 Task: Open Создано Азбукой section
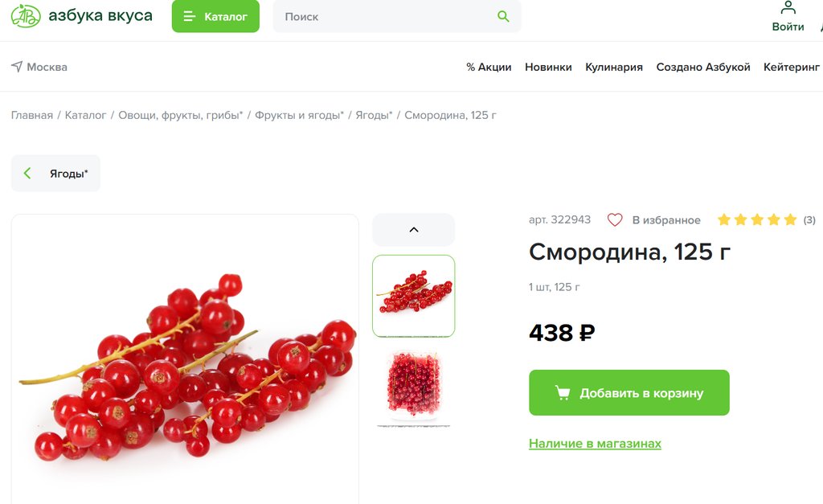702,68
